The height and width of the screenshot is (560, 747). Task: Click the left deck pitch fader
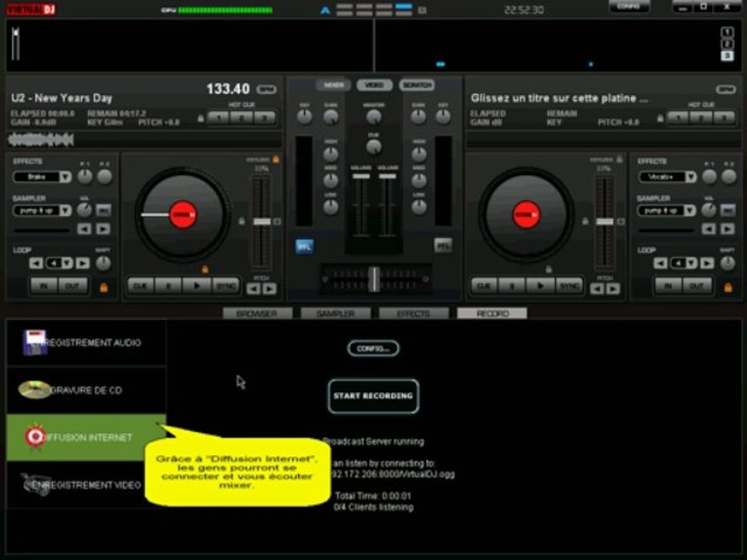(261, 222)
